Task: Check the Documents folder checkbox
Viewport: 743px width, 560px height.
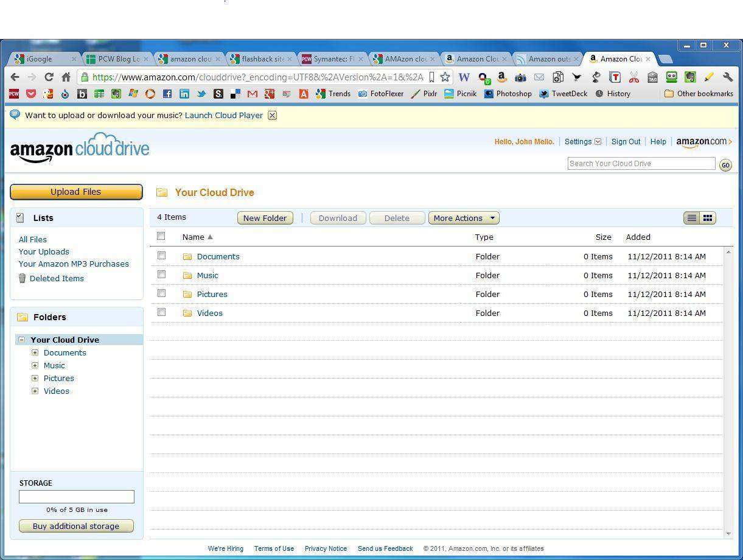Action: pyautogui.click(x=161, y=256)
